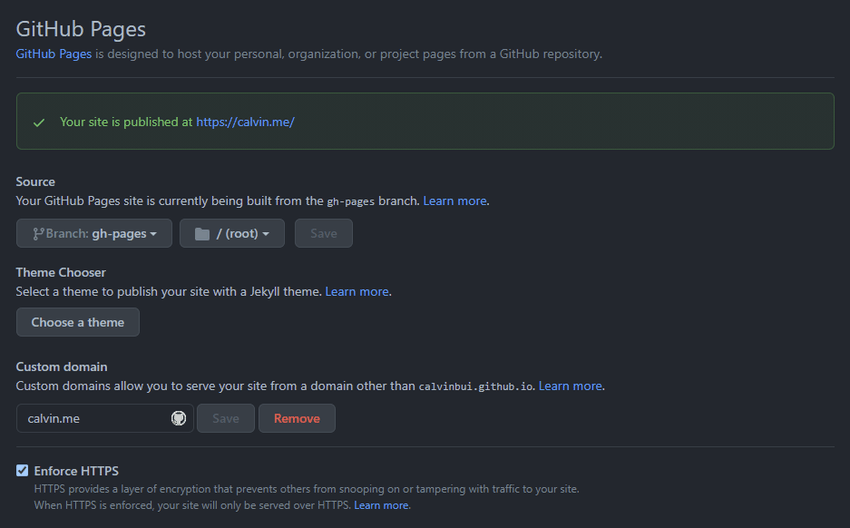Click the Choose a theme button

pos(78,322)
